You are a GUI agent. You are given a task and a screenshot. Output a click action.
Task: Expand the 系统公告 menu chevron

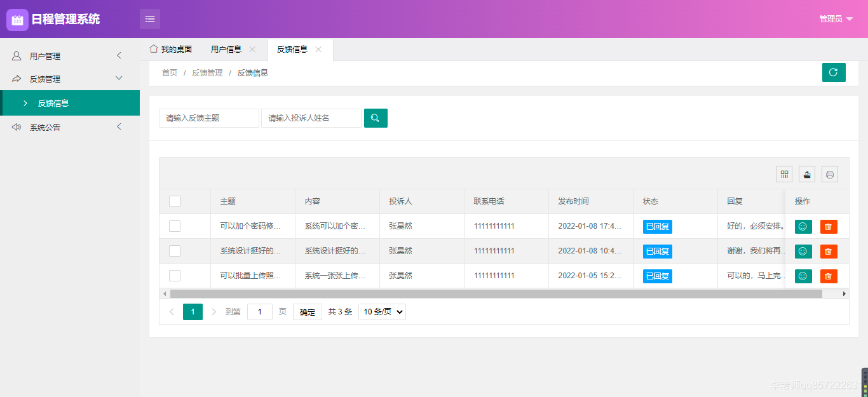pos(119,127)
